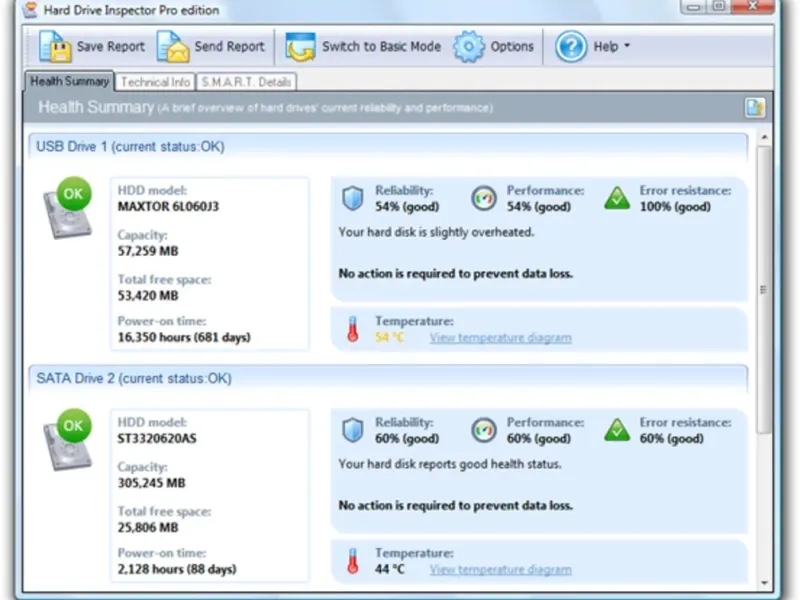Click the 44 °C temperature reading
This screenshot has height=600, width=800.
[389, 569]
